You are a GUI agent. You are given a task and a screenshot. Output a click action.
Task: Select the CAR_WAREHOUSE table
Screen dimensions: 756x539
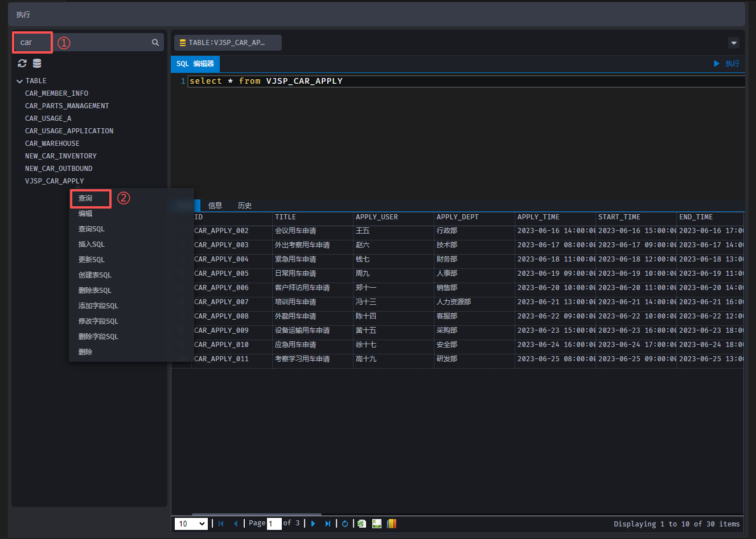pos(52,144)
